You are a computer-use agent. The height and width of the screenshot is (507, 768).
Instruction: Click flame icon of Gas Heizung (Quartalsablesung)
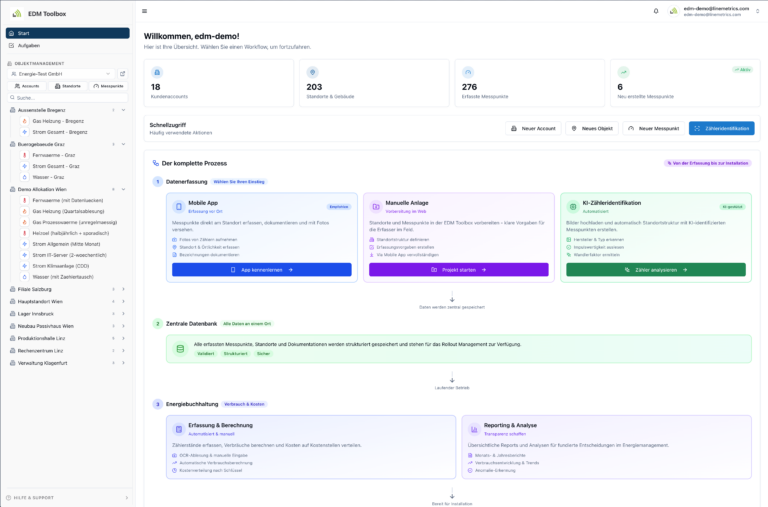(x=24, y=211)
